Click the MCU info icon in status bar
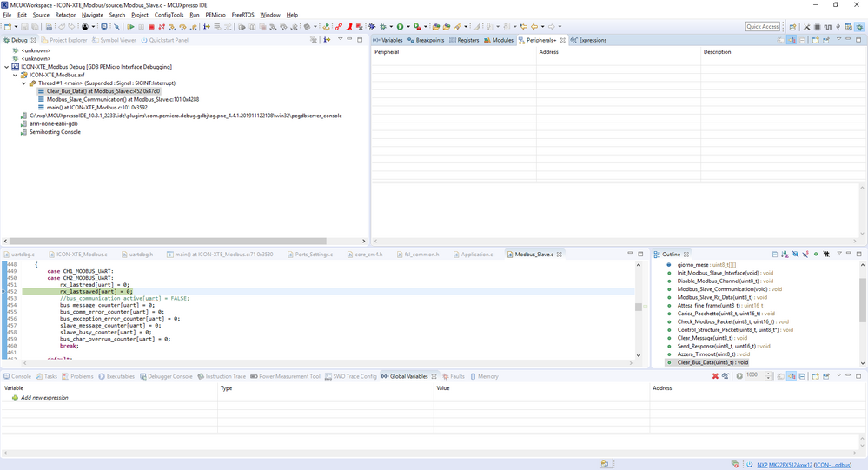This screenshot has height=470, width=868. (x=750, y=465)
